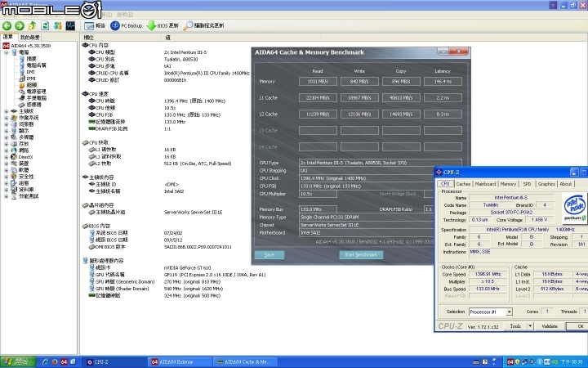
Task: Click the Start Benchmark button
Action: (361, 255)
